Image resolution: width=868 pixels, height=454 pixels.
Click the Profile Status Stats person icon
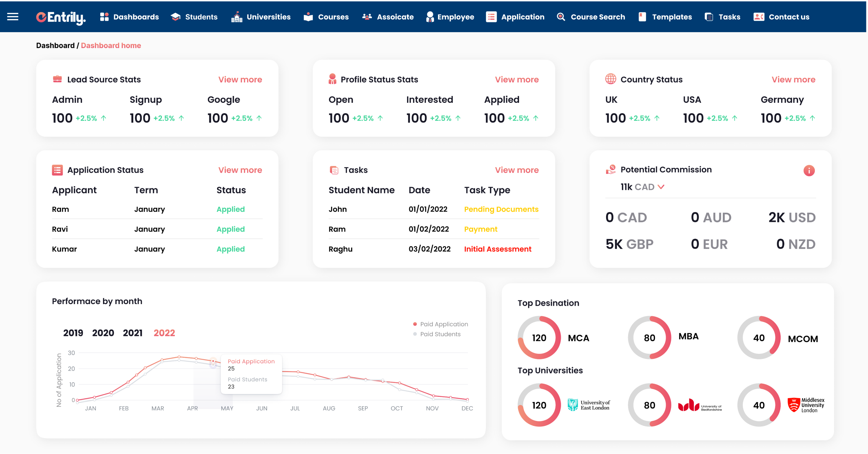click(332, 79)
